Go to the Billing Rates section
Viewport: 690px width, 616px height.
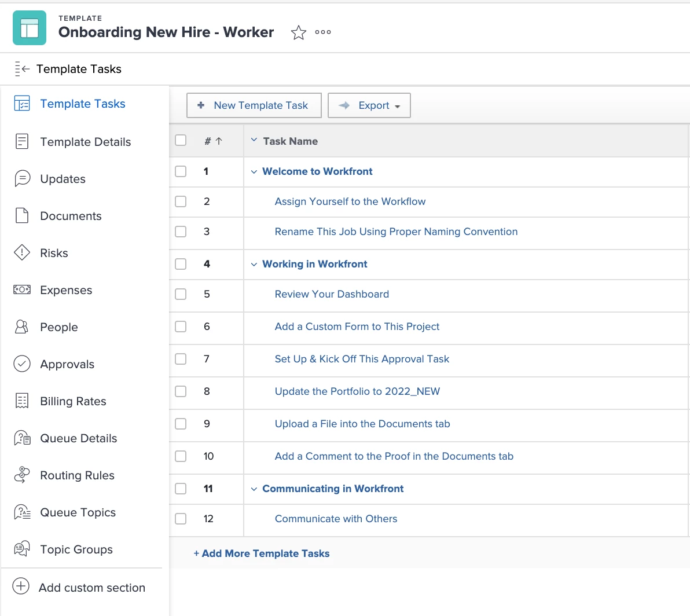[x=73, y=401]
